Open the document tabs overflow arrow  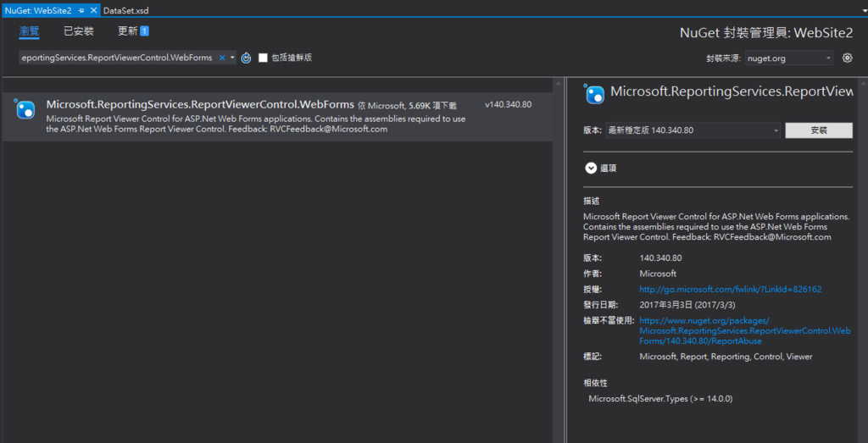coord(860,10)
